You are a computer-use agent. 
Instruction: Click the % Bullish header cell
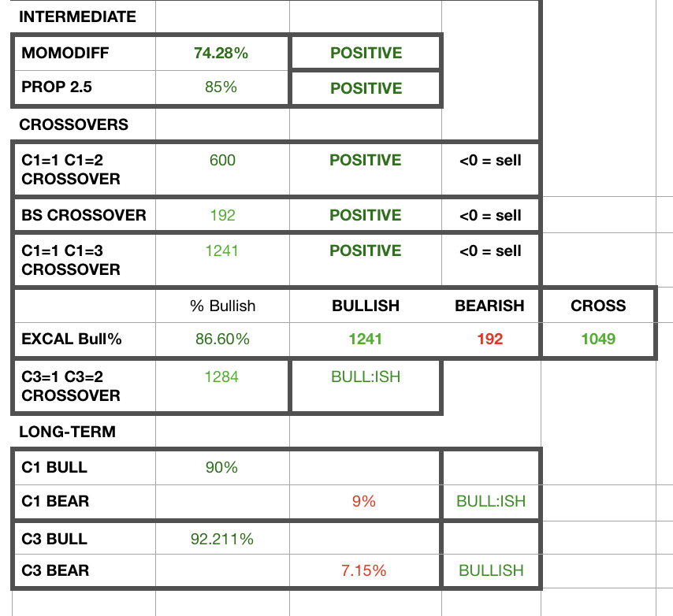tap(222, 306)
